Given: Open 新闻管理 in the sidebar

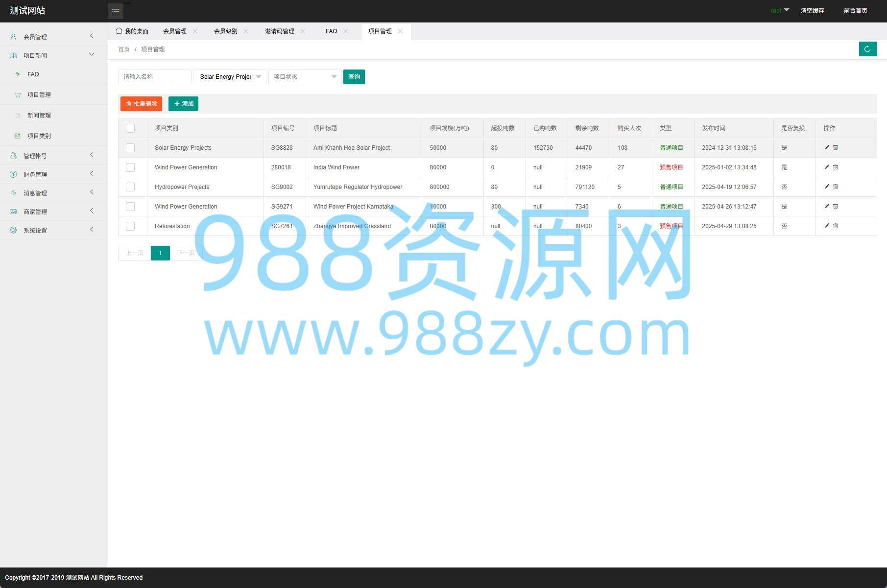Looking at the screenshot, I should click(39, 116).
